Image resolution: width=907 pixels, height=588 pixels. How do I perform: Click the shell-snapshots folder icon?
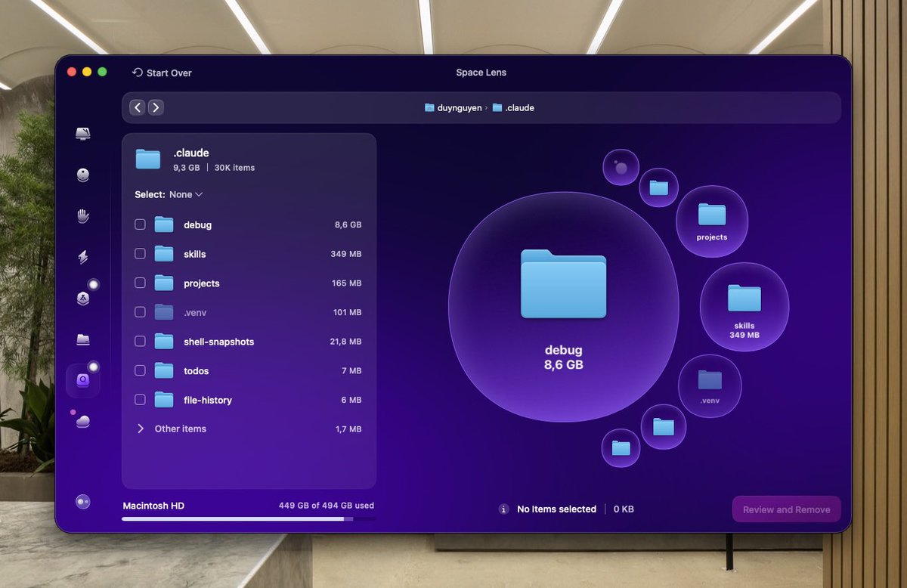pos(164,342)
